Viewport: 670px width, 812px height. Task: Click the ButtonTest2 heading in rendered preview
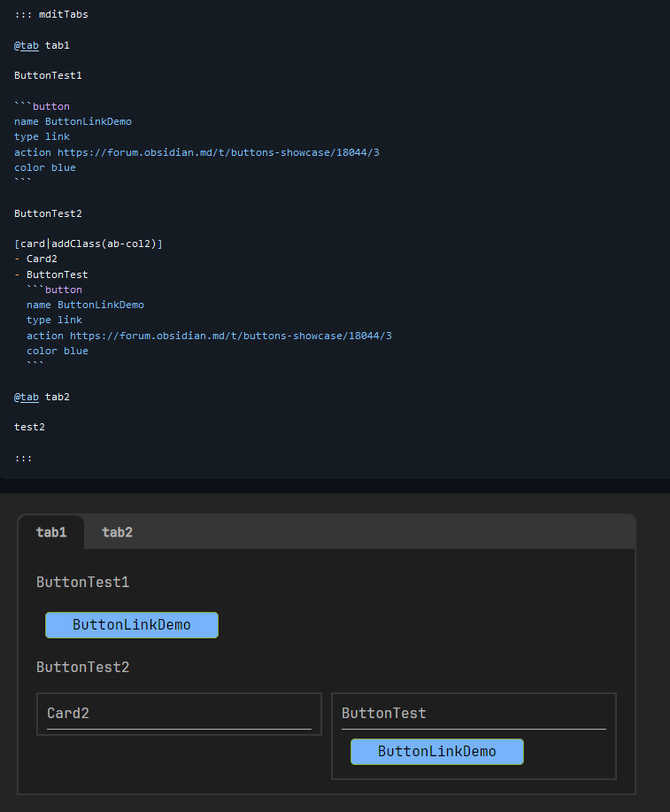tap(82, 667)
